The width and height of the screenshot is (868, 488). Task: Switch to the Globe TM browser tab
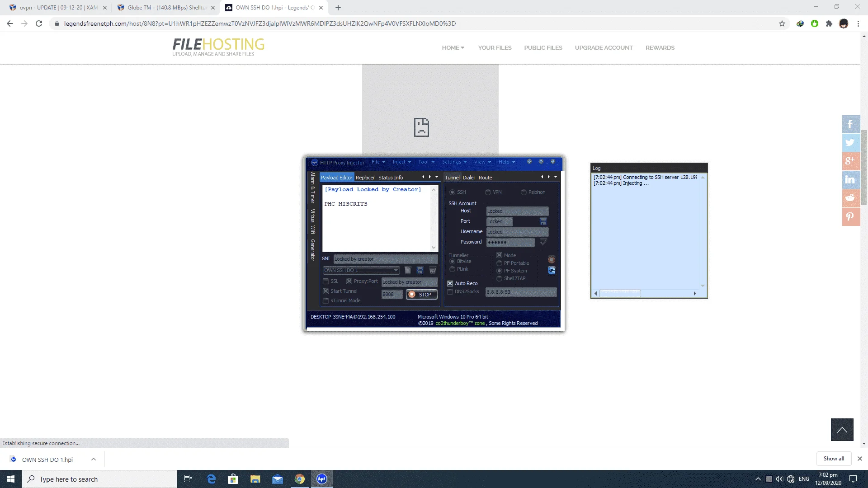pos(165,8)
